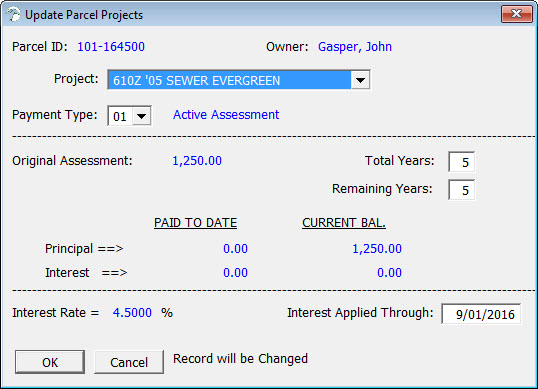Click the Payment Type value 01
The width and height of the screenshot is (538, 389).
pos(120,116)
